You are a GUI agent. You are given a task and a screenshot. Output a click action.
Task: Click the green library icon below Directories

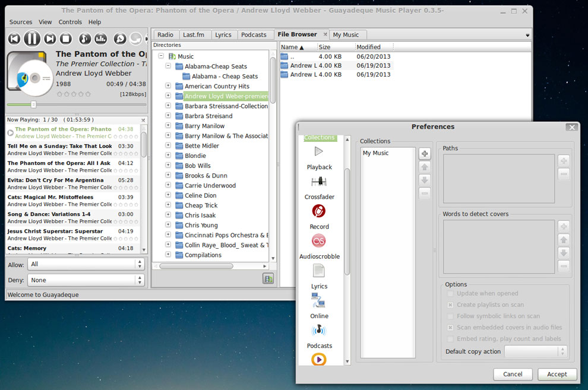point(268,279)
